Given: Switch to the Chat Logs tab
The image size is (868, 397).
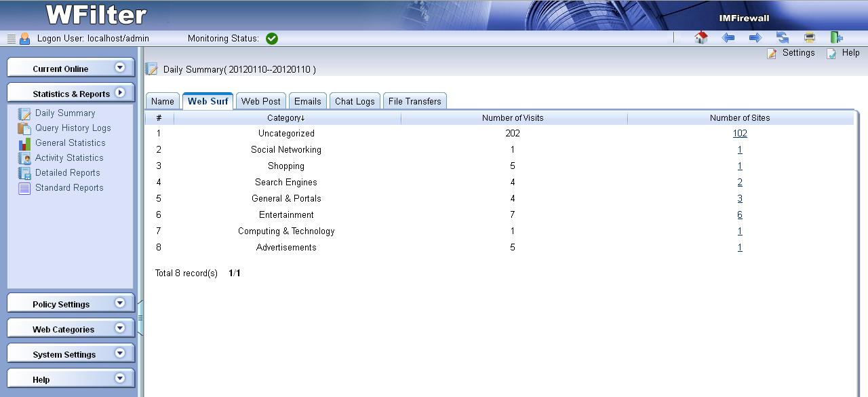Looking at the screenshot, I should [x=355, y=101].
